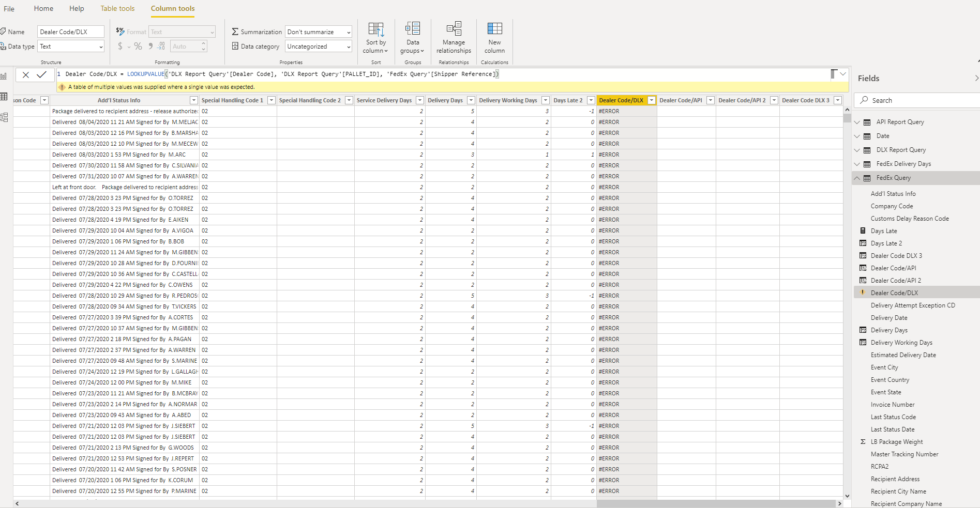Click the warning icon beside Dealer Code/DLX field
The height and width of the screenshot is (508, 980).
pyautogui.click(x=863, y=293)
